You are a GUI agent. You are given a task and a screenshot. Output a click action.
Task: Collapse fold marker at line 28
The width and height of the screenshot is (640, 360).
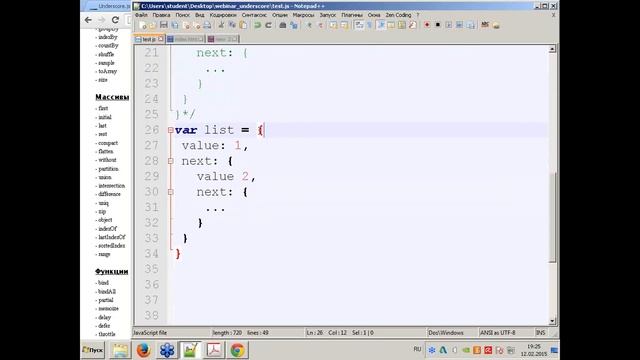point(171,161)
